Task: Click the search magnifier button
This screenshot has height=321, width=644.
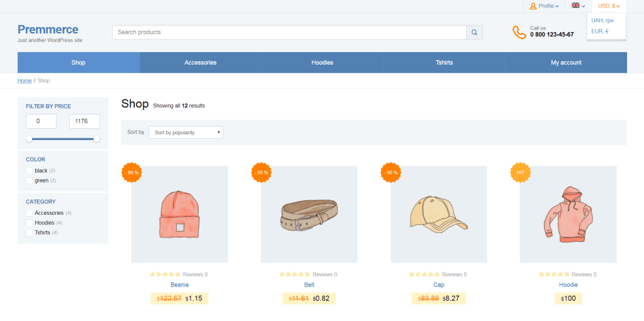Action: pyautogui.click(x=474, y=33)
